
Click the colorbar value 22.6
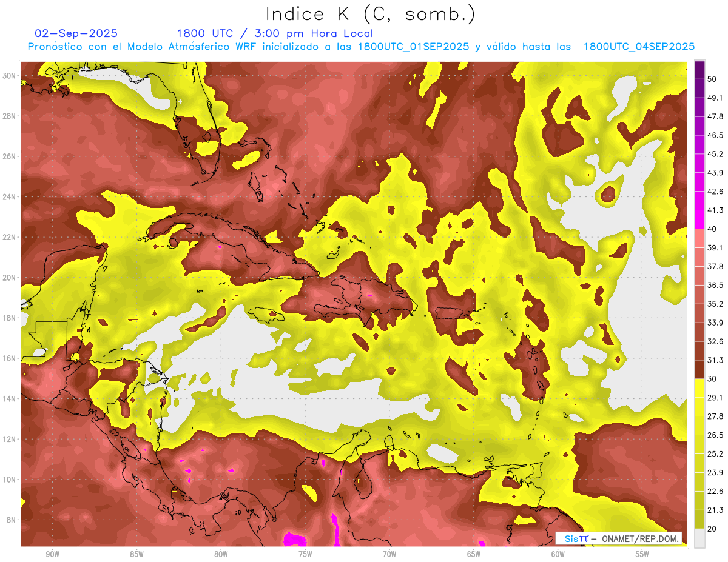point(715,492)
